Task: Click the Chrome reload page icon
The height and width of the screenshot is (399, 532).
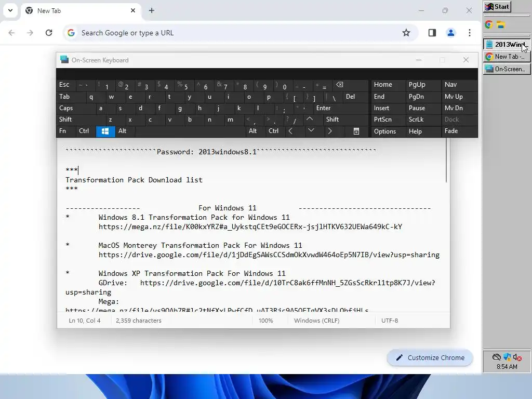Action: (49, 33)
